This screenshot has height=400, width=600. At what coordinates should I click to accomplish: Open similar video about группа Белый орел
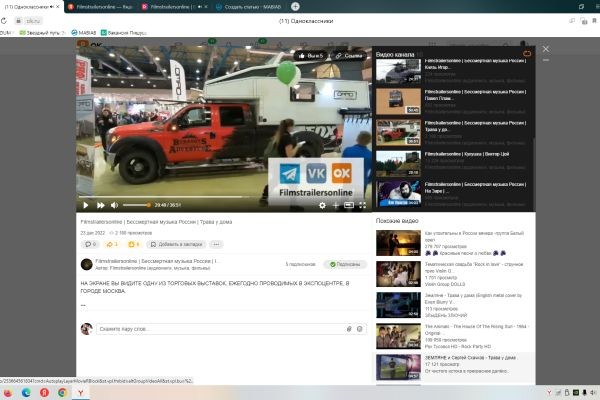[x=398, y=243]
